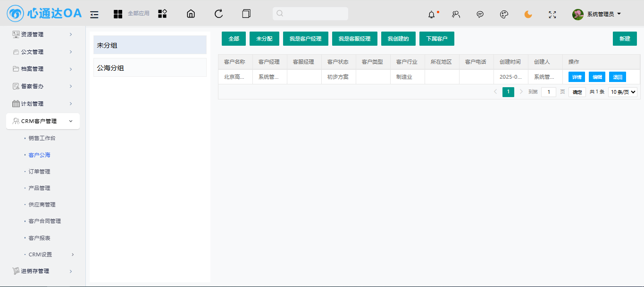Open the notification bell icon
The height and width of the screenshot is (287, 644).
coord(431,15)
